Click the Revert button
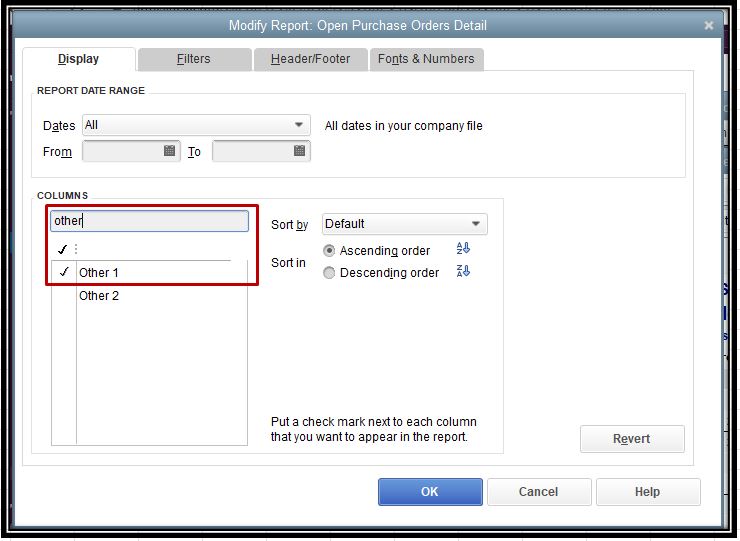Screen dimensions: 740x541 632,438
